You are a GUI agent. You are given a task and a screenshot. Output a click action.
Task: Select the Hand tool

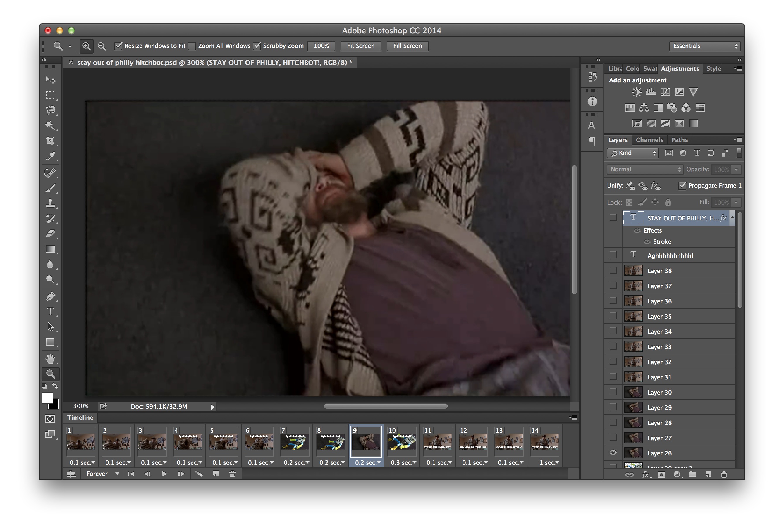pos(50,359)
